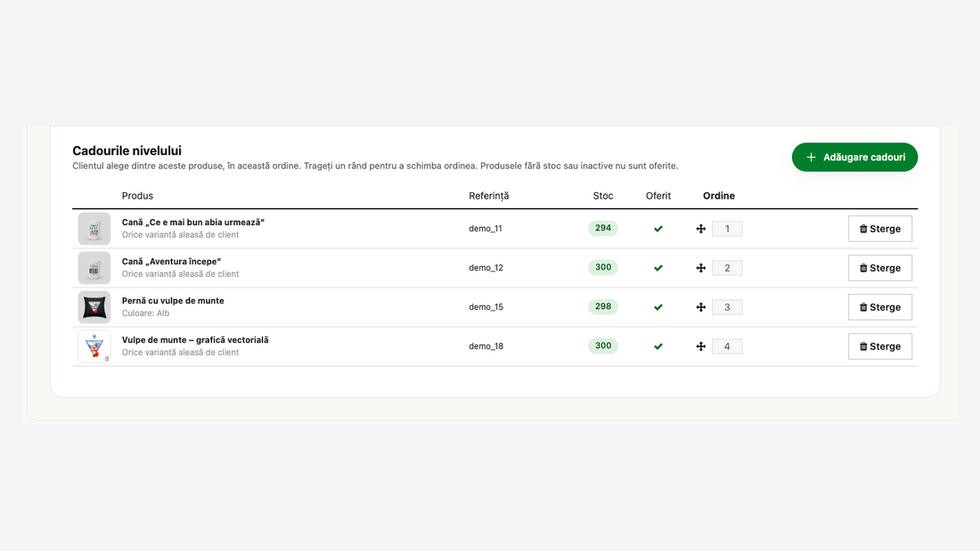The width and height of the screenshot is (980, 551).
Task: Remove the Pernă cu vulpe de munte gift
Action: pyautogui.click(x=880, y=307)
